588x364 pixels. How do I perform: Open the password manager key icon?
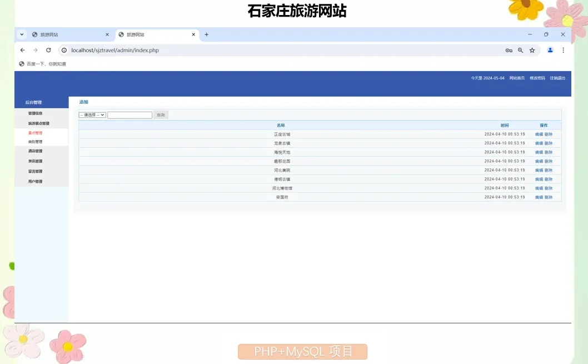click(x=509, y=50)
